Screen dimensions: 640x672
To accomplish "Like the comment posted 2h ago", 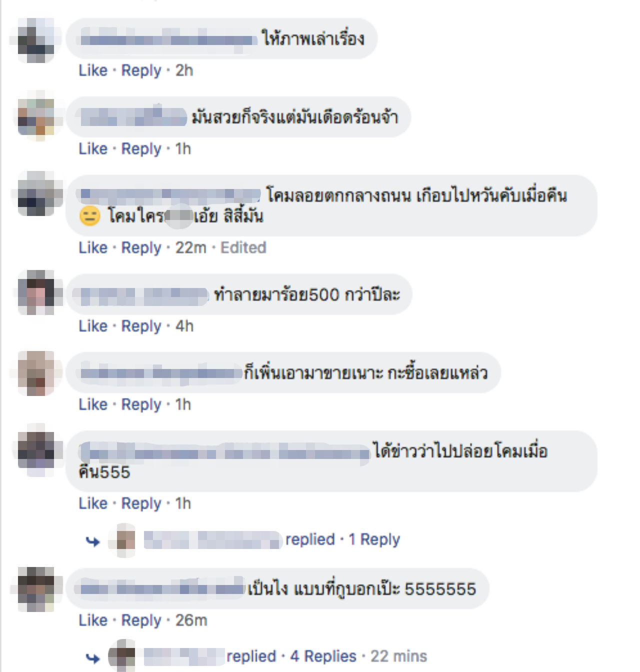I will (93, 70).
